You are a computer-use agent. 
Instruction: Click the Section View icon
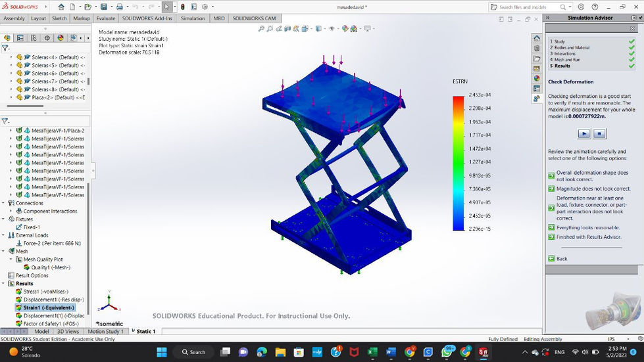(287, 29)
